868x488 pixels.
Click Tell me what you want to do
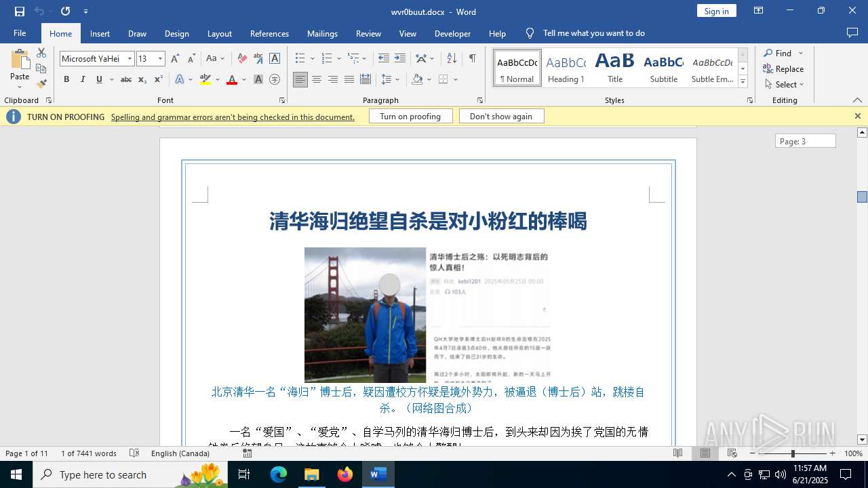click(593, 33)
